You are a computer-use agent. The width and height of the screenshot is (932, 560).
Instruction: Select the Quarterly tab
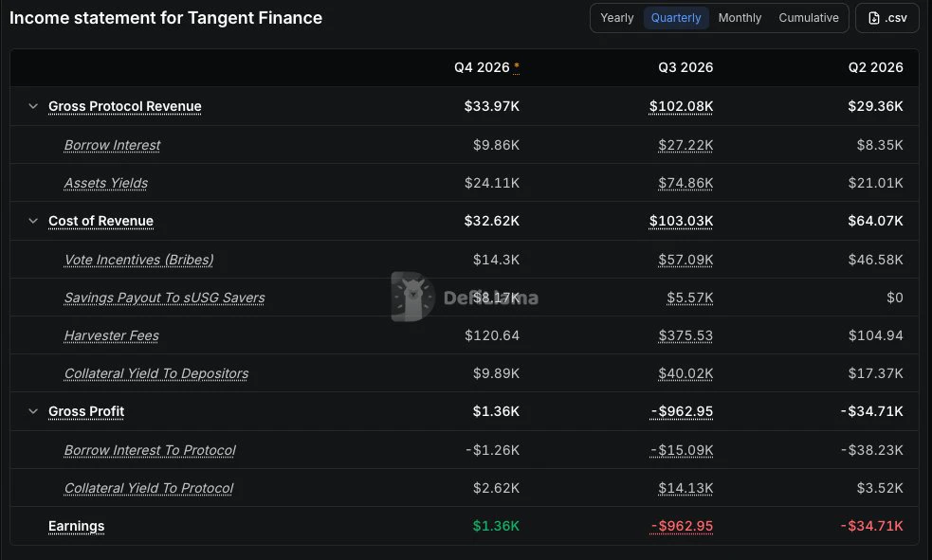pos(676,18)
